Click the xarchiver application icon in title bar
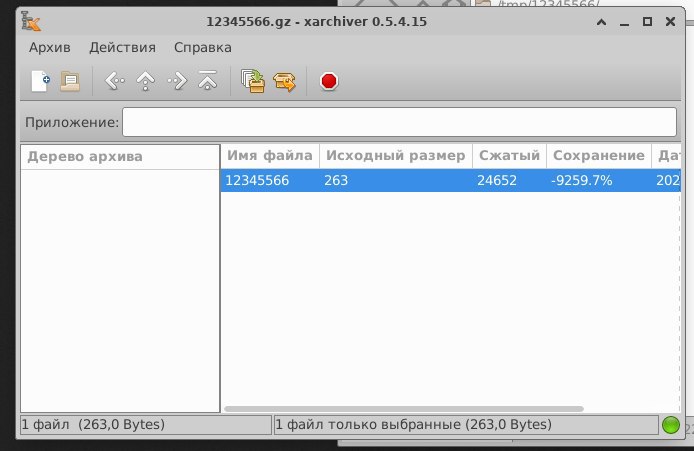Image resolution: width=694 pixels, height=451 pixels. (x=31, y=21)
